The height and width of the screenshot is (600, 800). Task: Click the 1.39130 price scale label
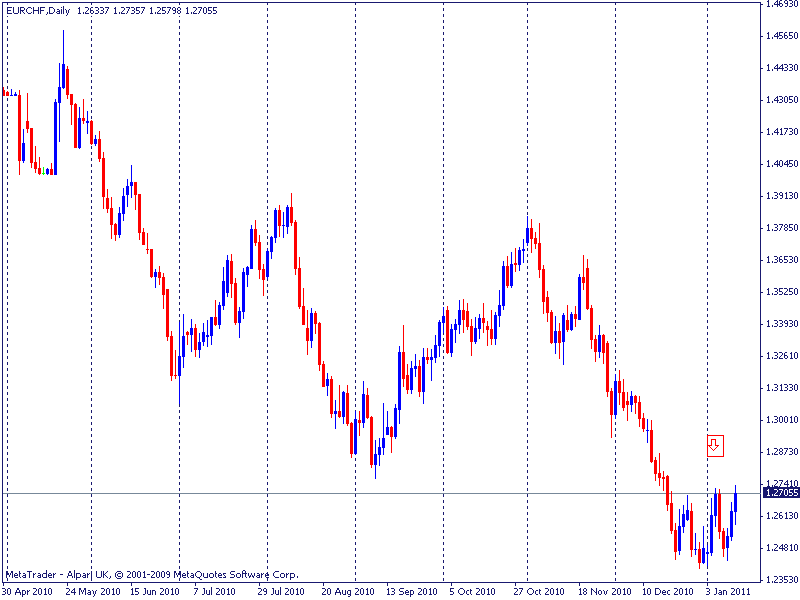(x=781, y=196)
